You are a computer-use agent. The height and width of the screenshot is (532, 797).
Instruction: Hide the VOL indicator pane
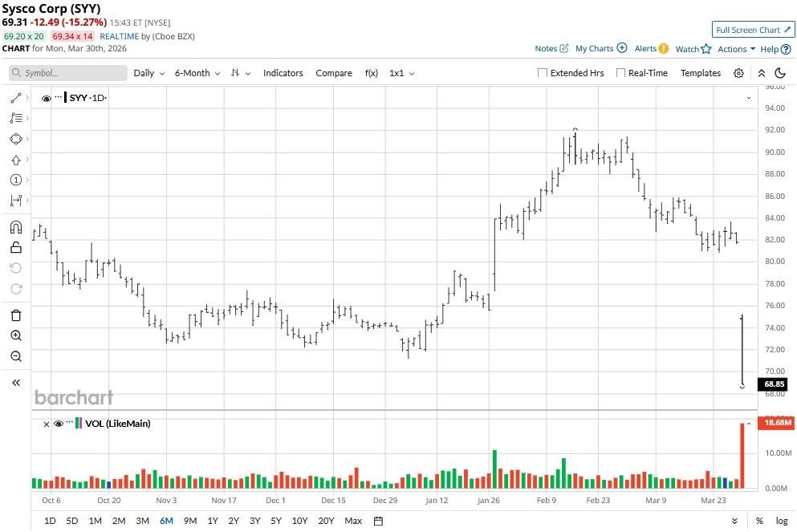tap(59, 423)
